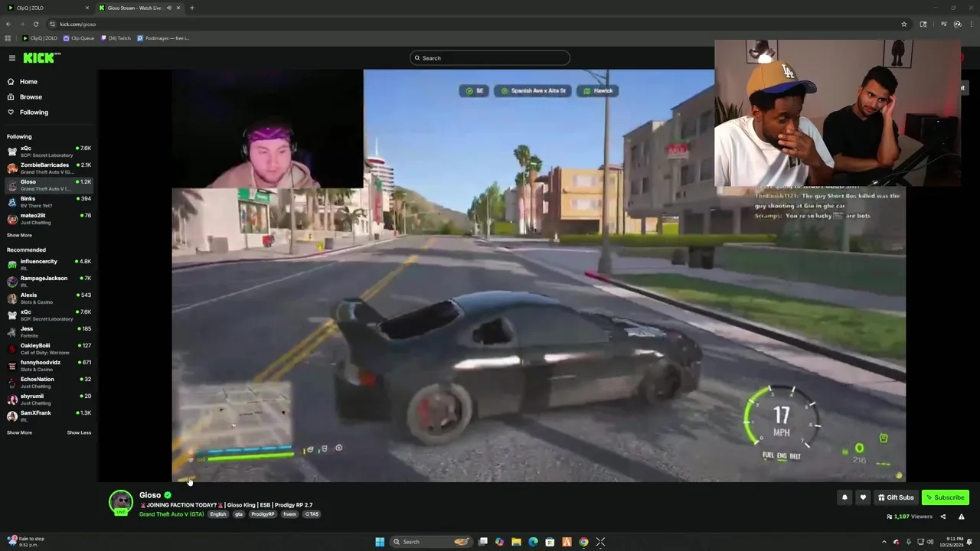The width and height of the screenshot is (980, 551).
Task: Open the browser extensions icon
Action: (x=923, y=24)
